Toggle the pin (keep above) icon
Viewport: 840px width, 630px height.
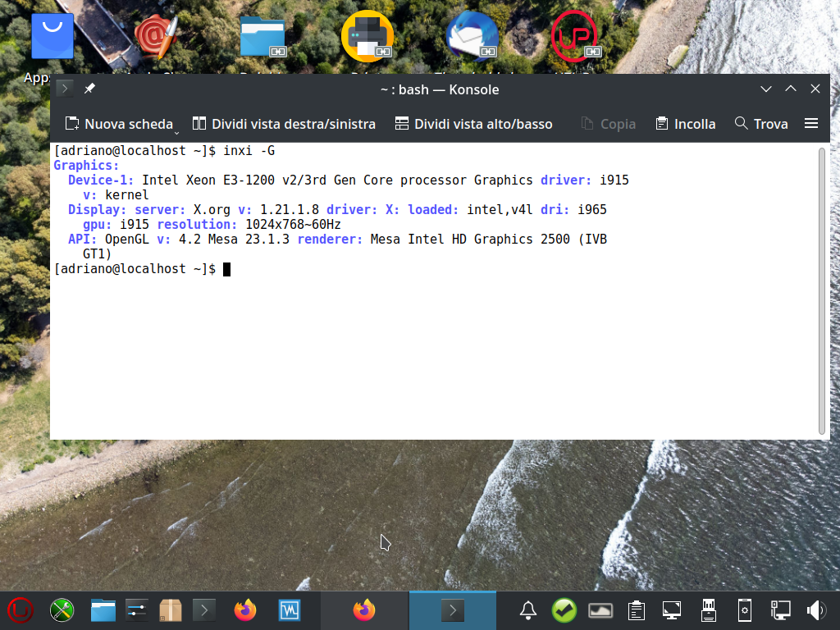pyautogui.click(x=89, y=89)
